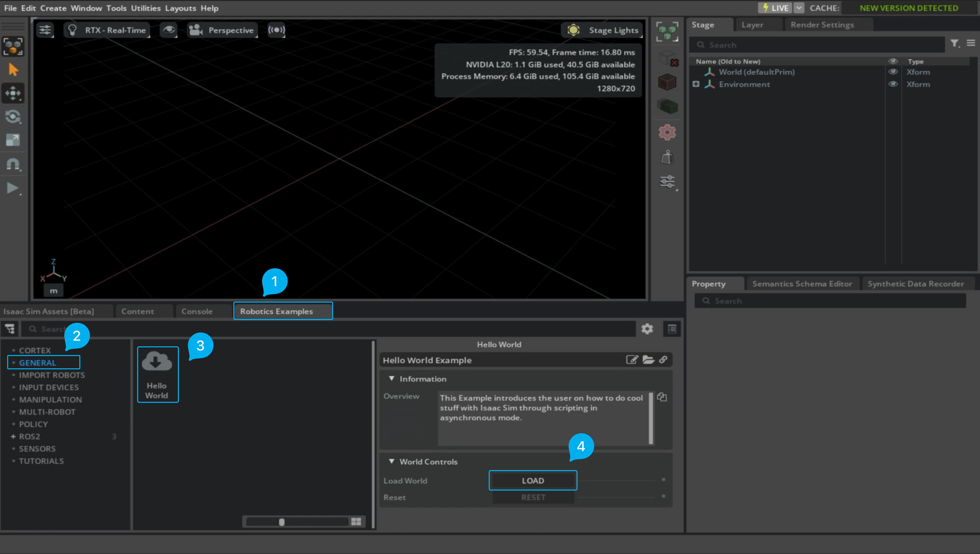Collapse the World Controls section
This screenshot has height=554, width=980.
click(392, 461)
